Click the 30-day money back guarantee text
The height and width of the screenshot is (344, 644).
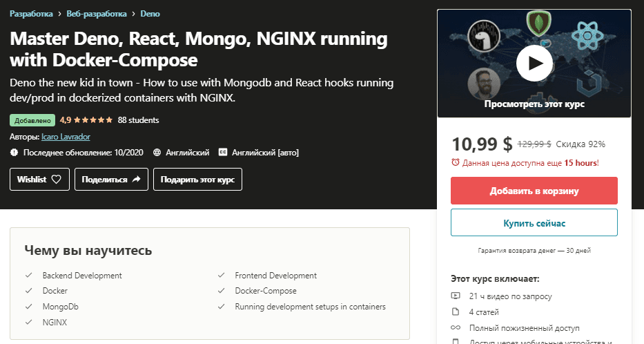coord(534,250)
